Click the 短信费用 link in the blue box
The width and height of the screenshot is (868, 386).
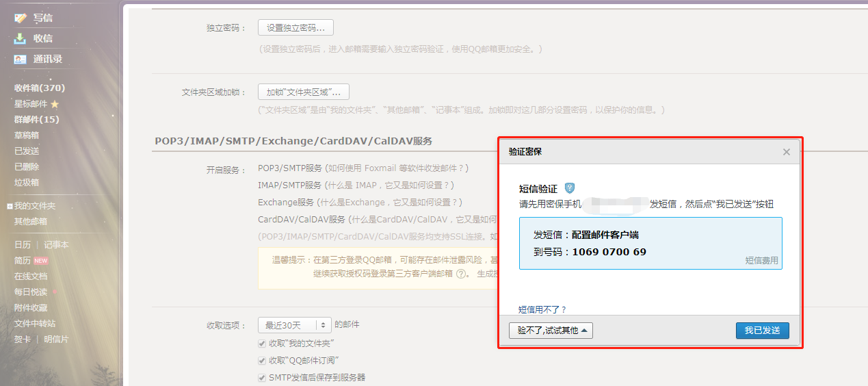tap(761, 261)
